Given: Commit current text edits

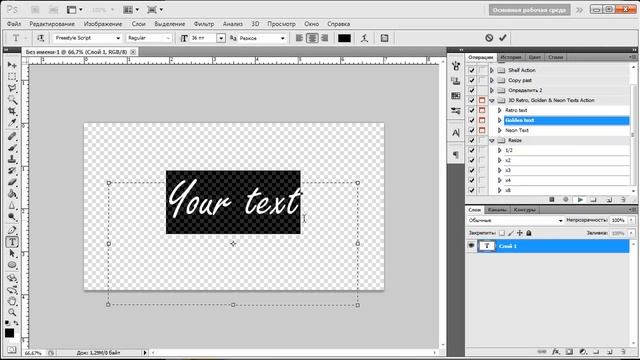Looking at the screenshot, I should pyautogui.click(x=503, y=38).
